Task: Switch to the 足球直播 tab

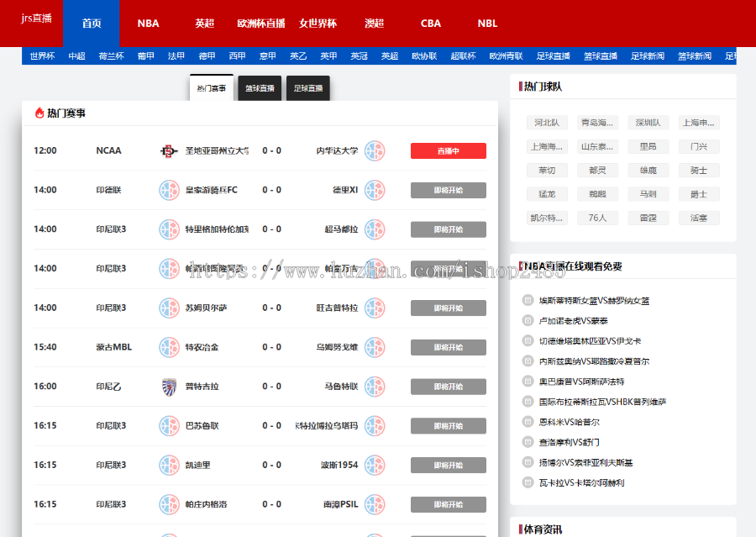Action: 308,88
